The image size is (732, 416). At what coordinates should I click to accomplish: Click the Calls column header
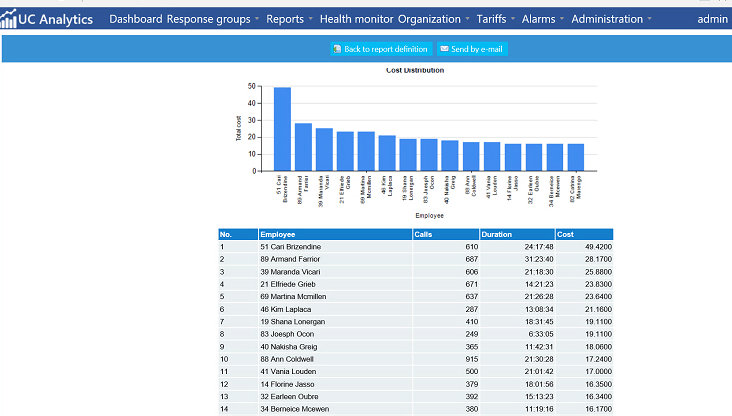pyautogui.click(x=446, y=234)
